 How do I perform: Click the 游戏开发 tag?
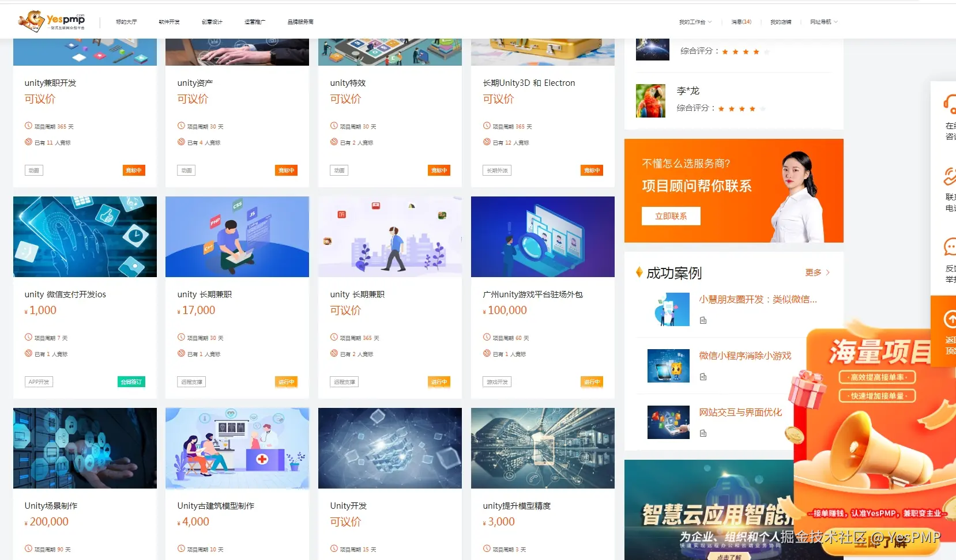(497, 382)
